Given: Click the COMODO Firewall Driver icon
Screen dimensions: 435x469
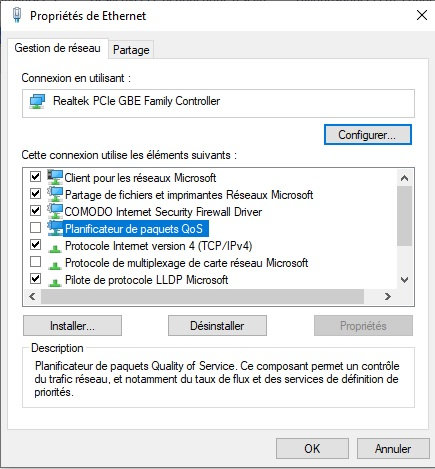Looking at the screenshot, I should point(55,211).
